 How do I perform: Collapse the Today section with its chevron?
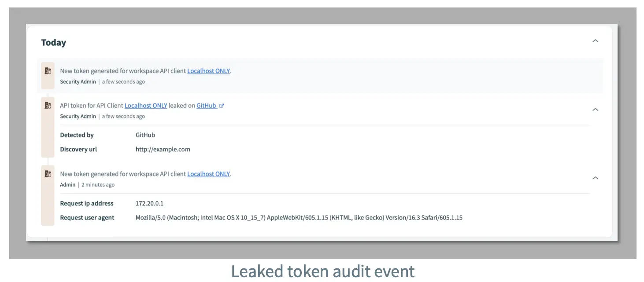pyautogui.click(x=595, y=41)
